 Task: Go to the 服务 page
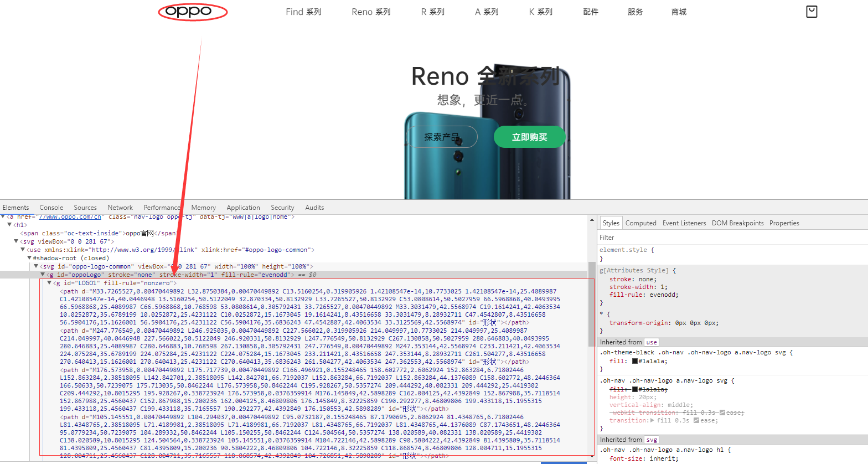pyautogui.click(x=635, y=12)
